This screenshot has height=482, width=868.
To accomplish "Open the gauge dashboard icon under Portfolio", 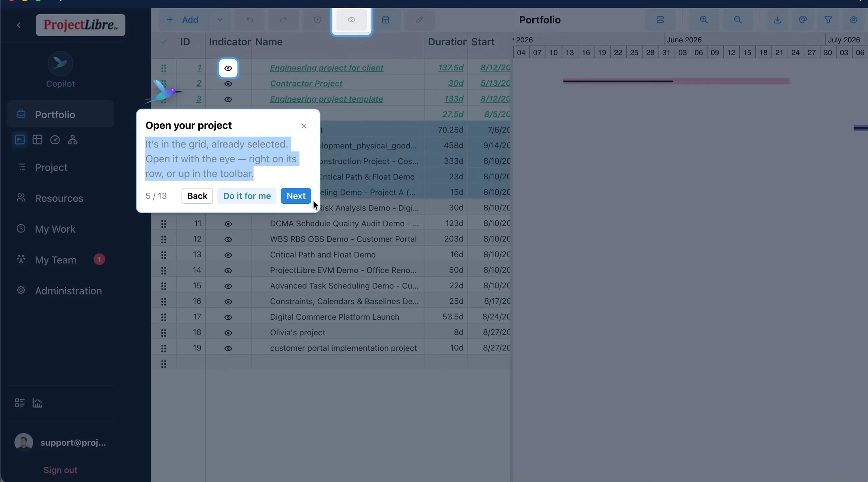I will point(55,140).
